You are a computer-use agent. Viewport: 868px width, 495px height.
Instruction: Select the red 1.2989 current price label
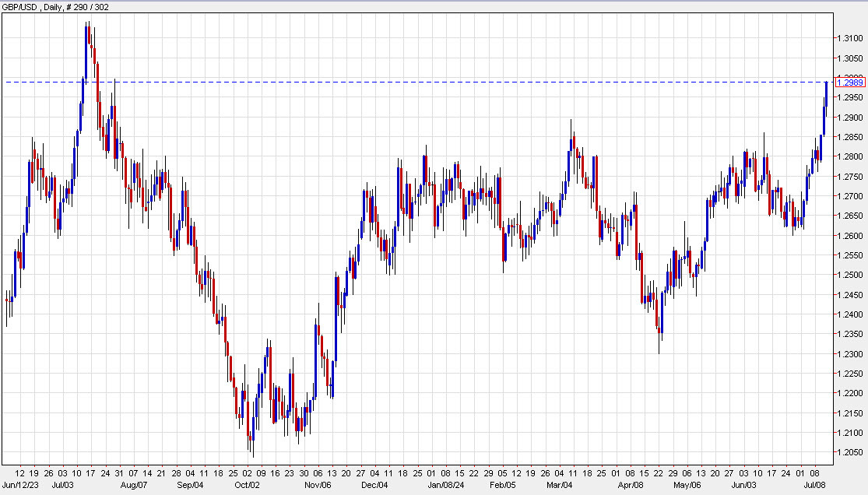click(850, 81)
